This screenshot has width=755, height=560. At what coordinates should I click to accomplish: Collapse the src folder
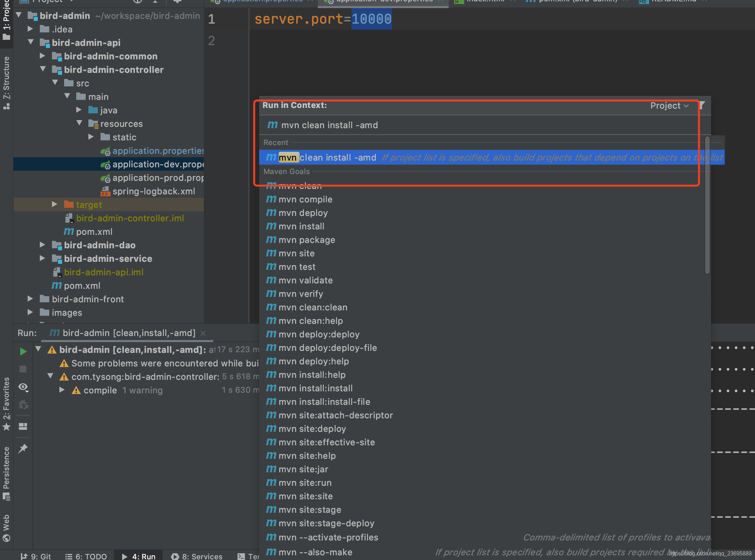click(x=55, y=83)
